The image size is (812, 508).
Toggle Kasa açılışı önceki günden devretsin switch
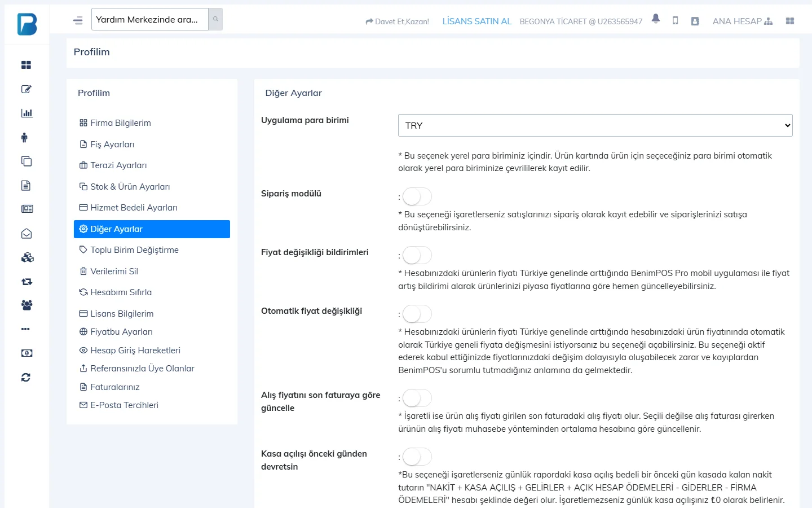[x=417, y=457]
